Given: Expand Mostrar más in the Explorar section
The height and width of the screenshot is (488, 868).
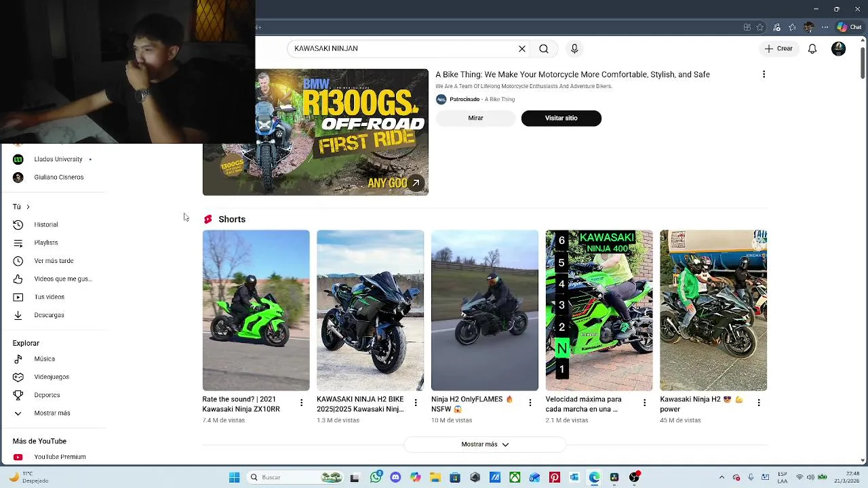Looking at the screenshot, I should (53, 413).
